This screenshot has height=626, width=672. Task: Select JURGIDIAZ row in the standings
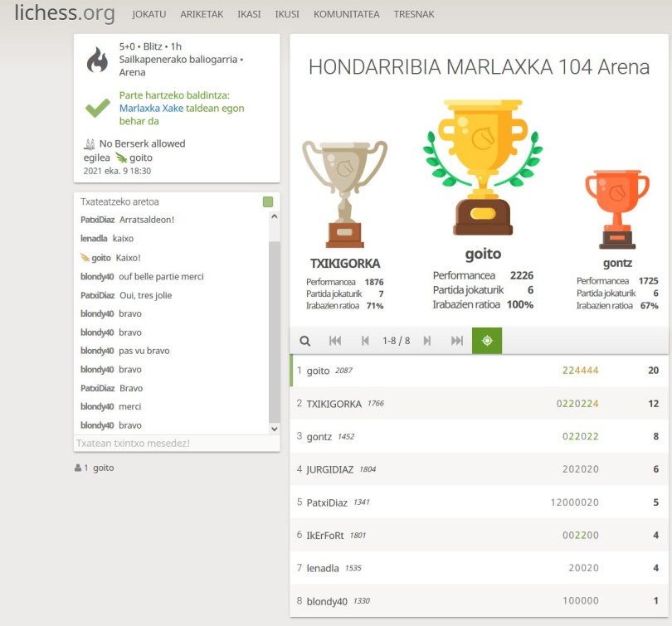(x=479, y=469)
